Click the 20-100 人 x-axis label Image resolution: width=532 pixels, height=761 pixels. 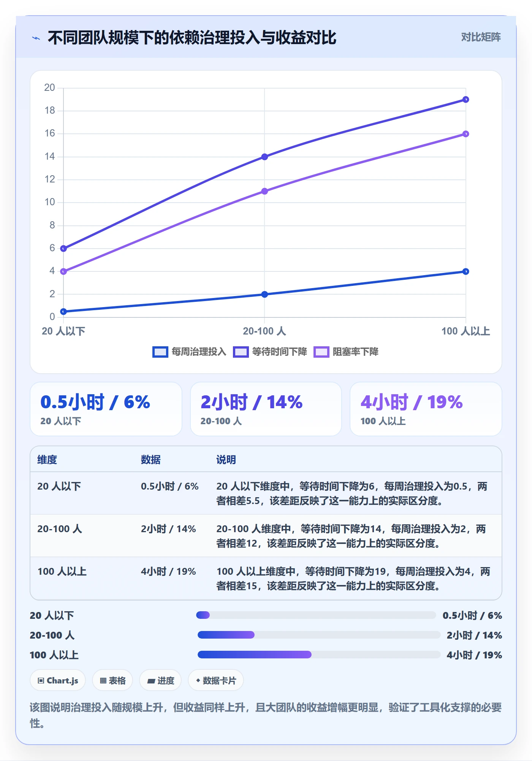click(264, 331)
